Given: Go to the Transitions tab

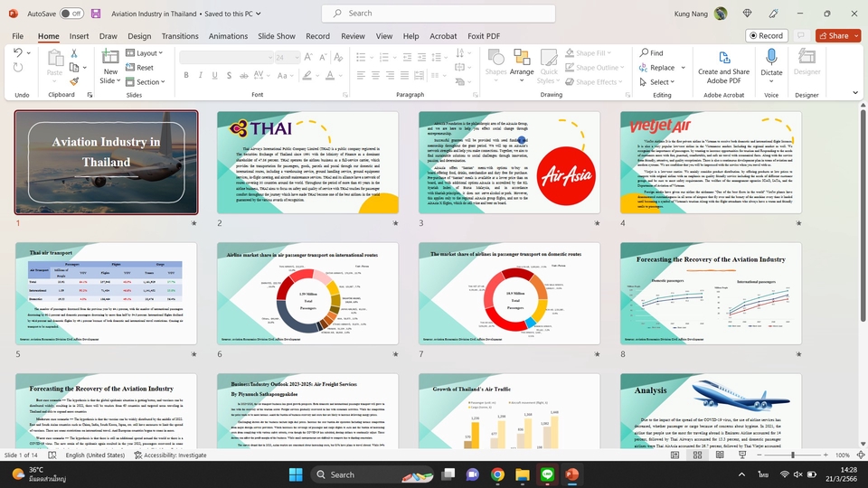Looking at the screenshot, I should (x=180, y=36).
